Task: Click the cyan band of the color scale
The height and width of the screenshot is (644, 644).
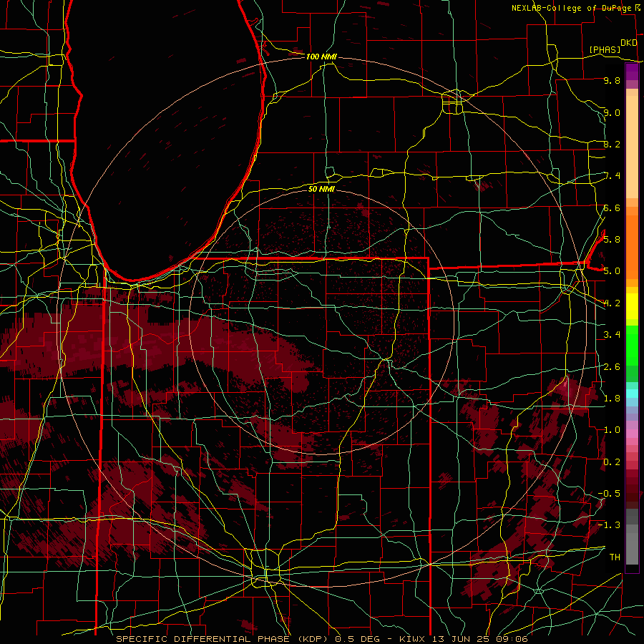Action: pos(632,394)
